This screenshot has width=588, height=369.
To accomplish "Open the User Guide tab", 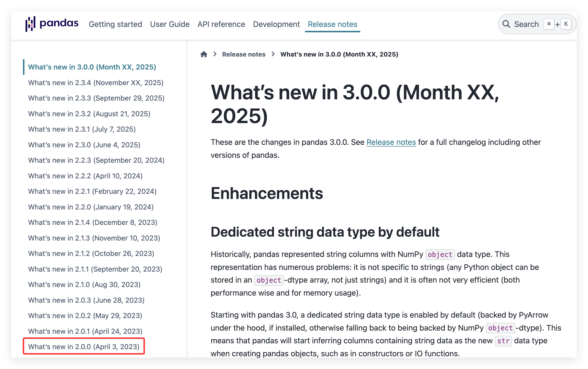I will coord(170,24).
